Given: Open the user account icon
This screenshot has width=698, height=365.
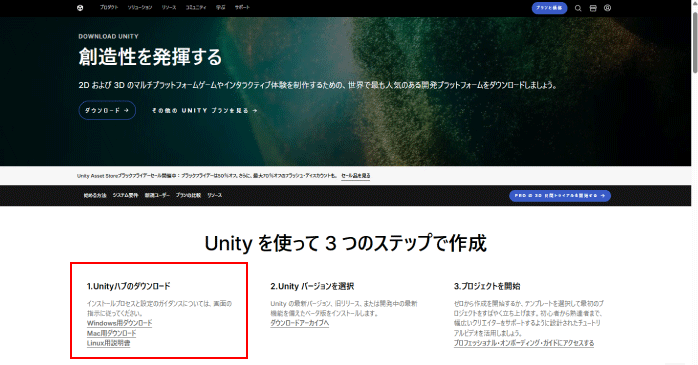Looking at the screenshot, I should pos(608,8).
